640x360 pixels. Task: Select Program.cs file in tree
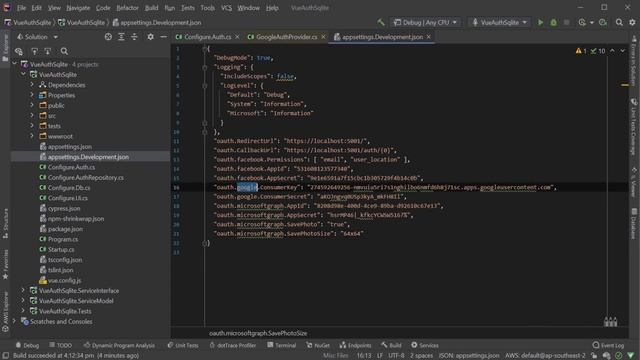tap(63, 239)
